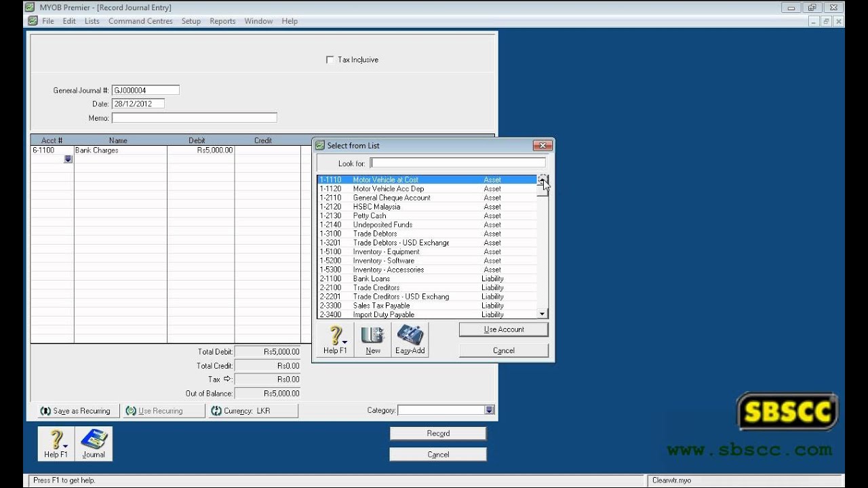Open the Setup menu

click(x=191, y=21)
